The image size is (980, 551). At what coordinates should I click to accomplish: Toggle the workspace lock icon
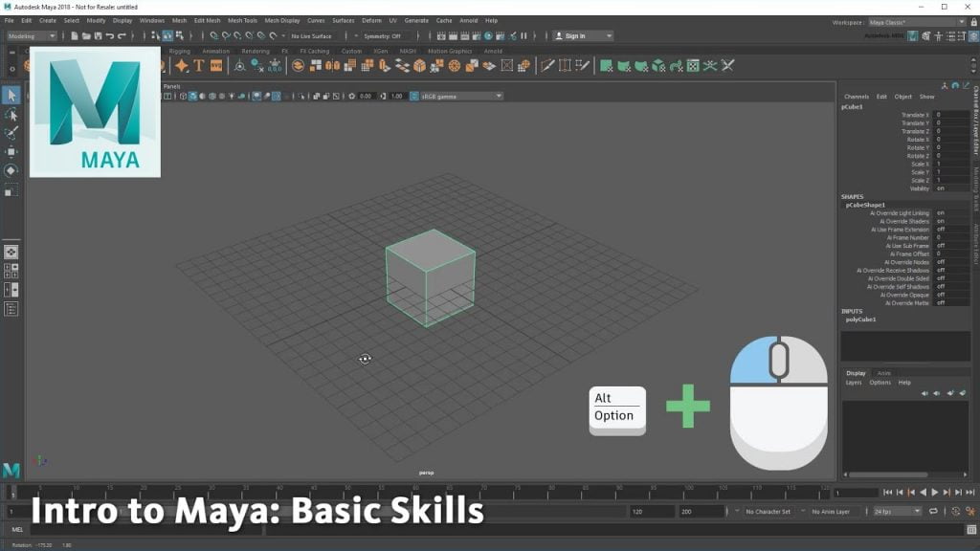point(973,22)
